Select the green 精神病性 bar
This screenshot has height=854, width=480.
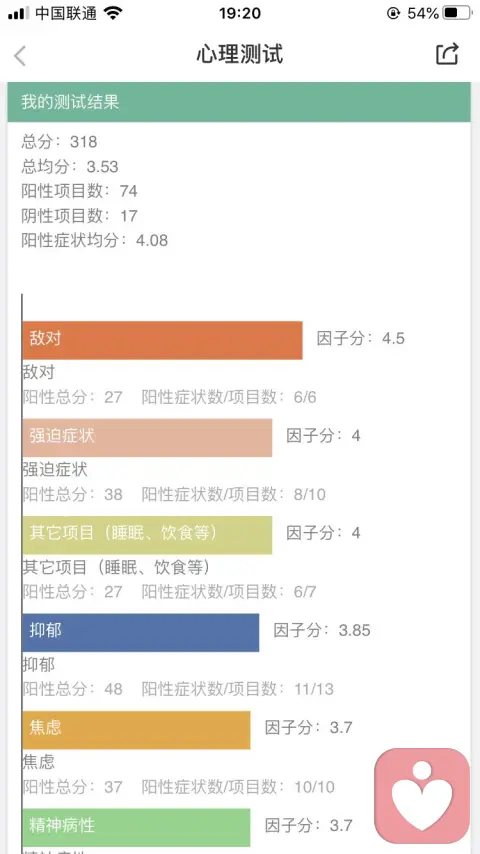[136, 827]
